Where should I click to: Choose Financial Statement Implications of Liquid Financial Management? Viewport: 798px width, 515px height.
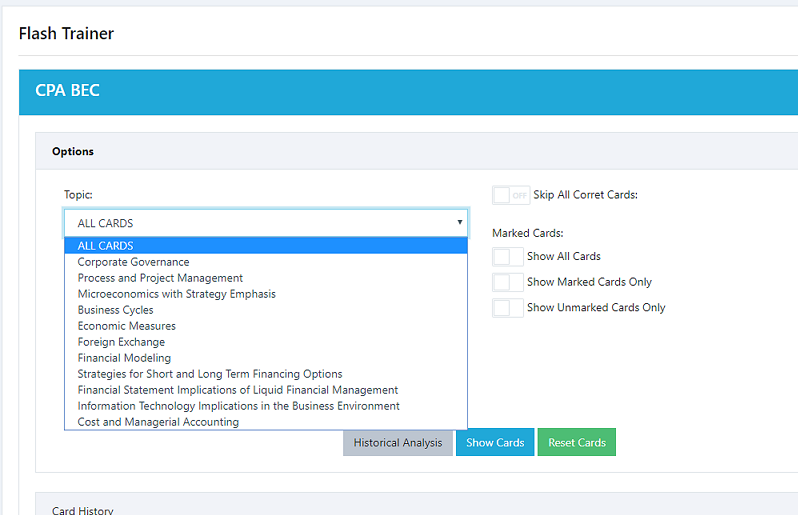click(266, 390)
